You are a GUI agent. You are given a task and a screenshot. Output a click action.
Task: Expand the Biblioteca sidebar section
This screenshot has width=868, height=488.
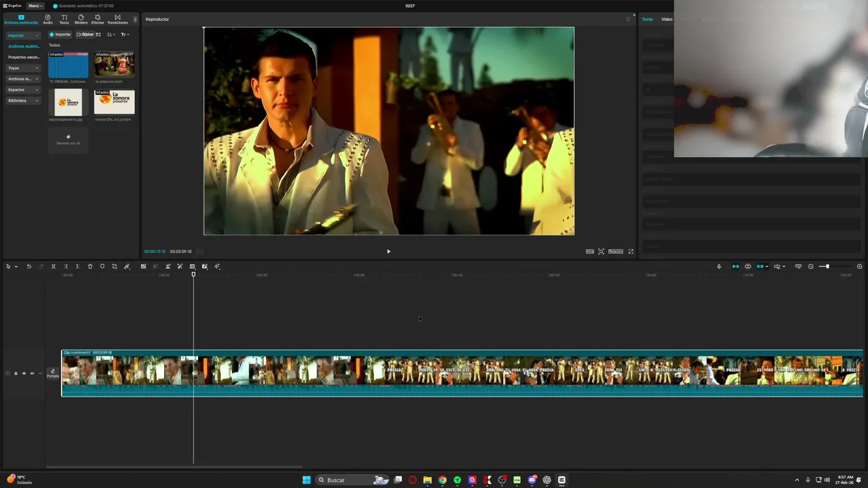pyautogui.click(x=23, y=100)
